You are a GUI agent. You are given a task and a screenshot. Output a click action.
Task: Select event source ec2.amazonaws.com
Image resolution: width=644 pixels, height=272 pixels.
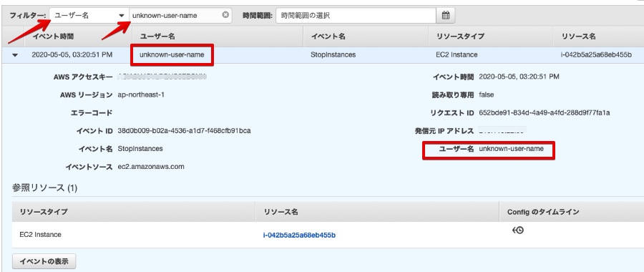click(x=151, y=167)
